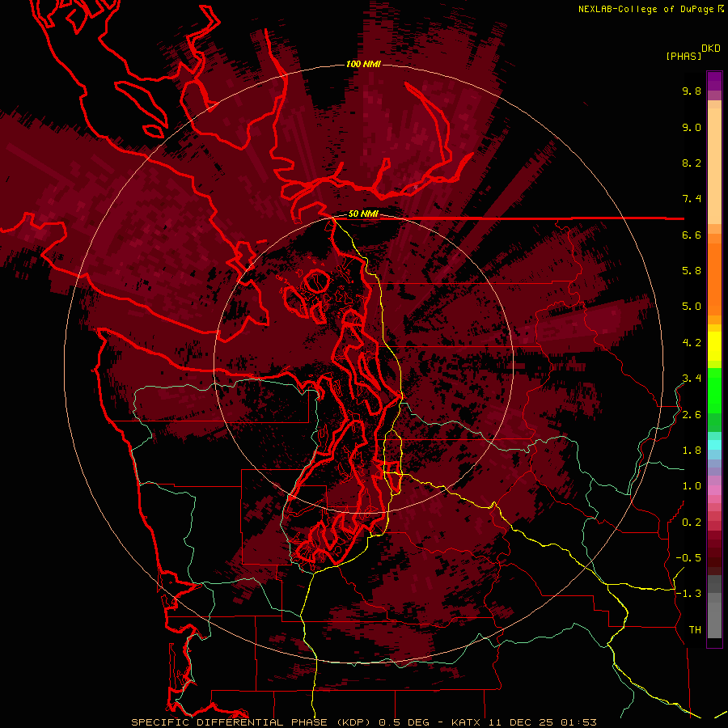
Task: Click the KATX radar site identifier
Action: (x=466, y=722)
